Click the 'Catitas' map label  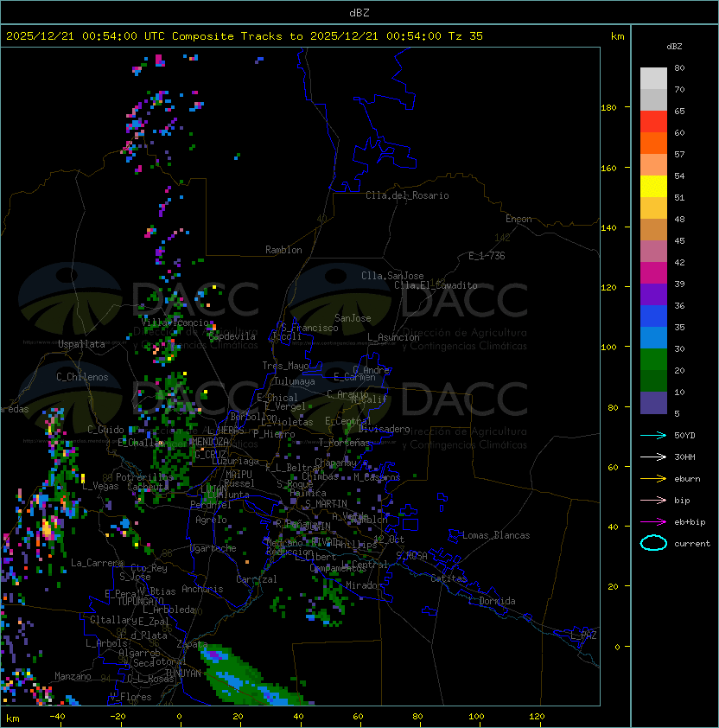coord(449,578)
